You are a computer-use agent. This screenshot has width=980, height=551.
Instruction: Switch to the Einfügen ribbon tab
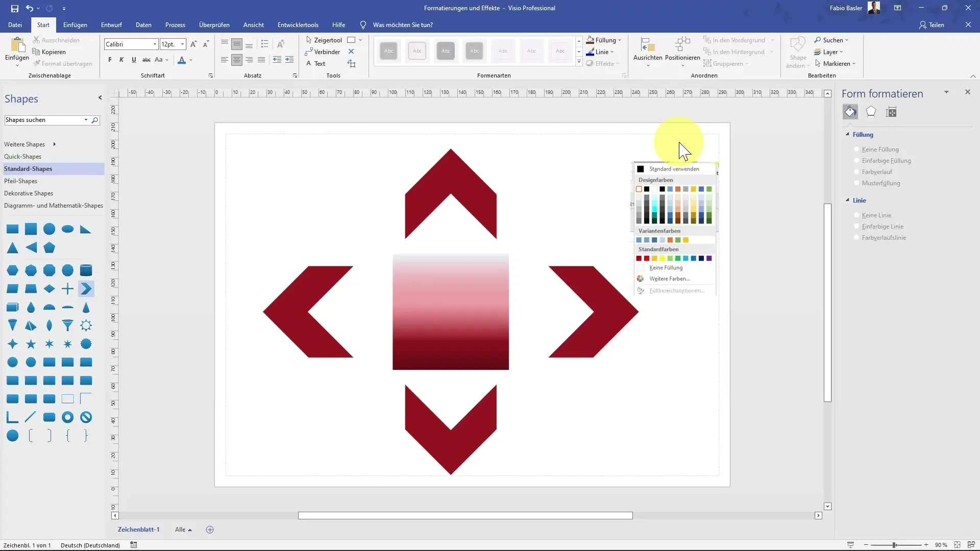pyautogui.click(x=75, y=24)
